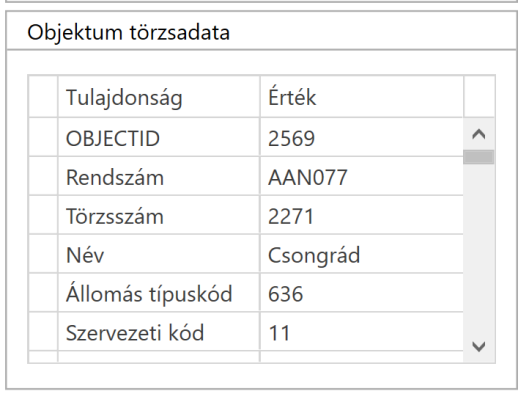Viewport: 529px width, 394px height.
Task: Click the OBJECTID property cell
Action: tap(159, 137)
